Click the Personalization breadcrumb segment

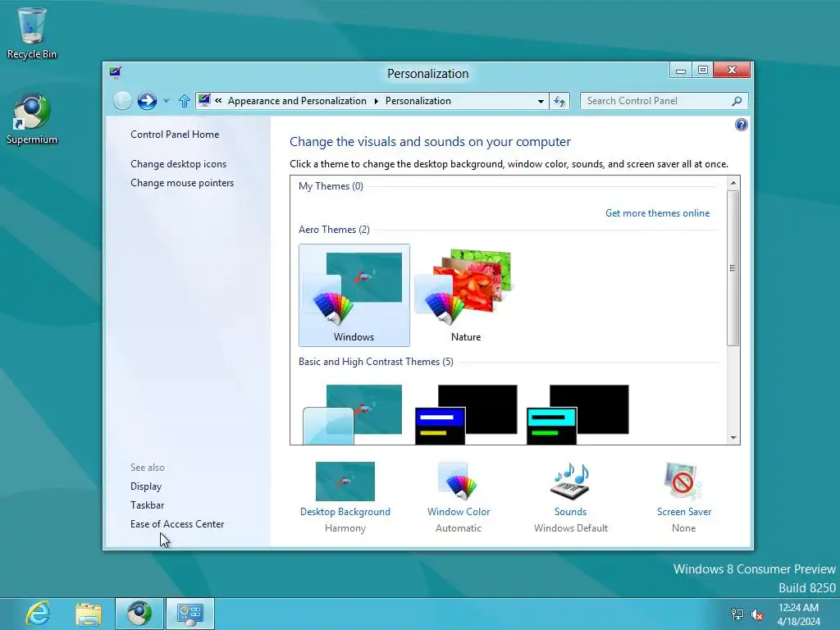[x=418, y=101]
